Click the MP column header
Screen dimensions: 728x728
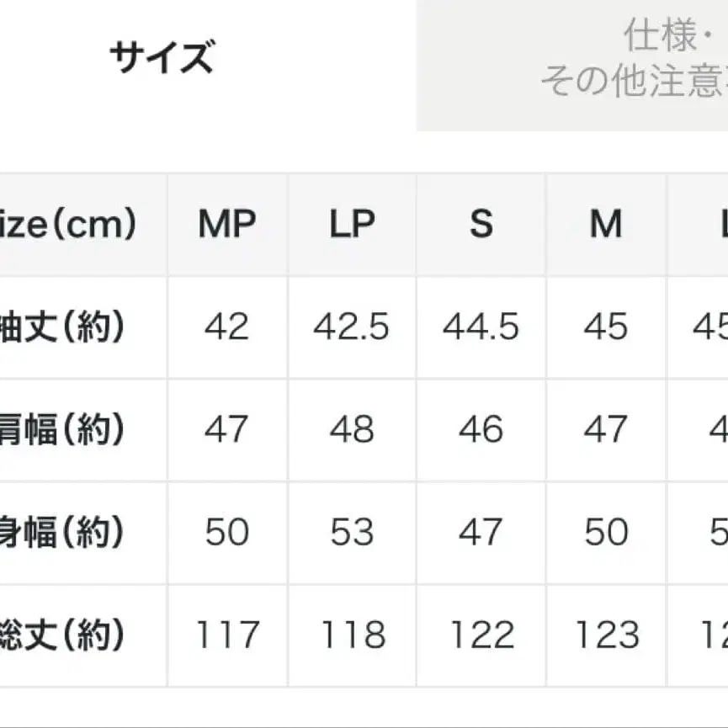pyautogui.click(x=226, y=225)
